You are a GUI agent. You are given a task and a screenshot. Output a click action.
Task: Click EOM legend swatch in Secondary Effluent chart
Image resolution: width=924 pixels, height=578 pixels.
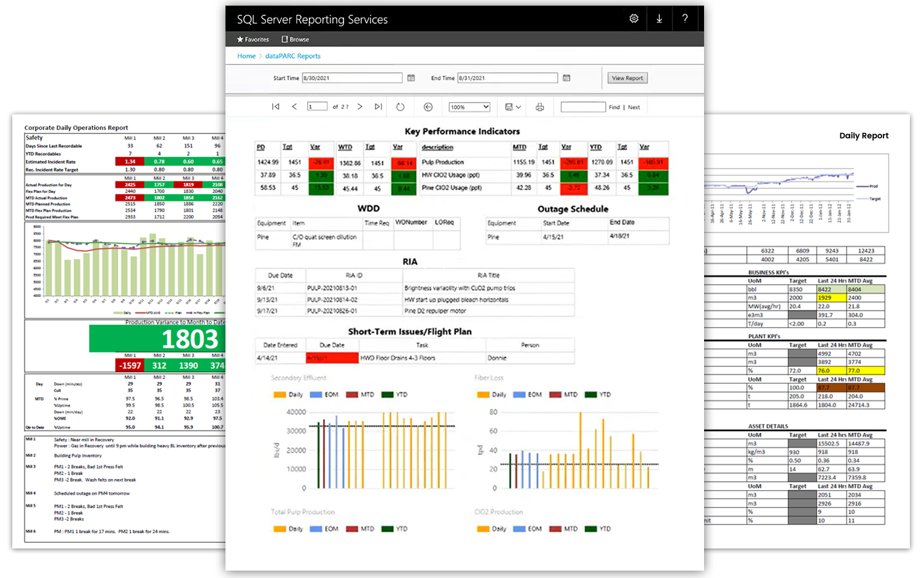(316, 395)
